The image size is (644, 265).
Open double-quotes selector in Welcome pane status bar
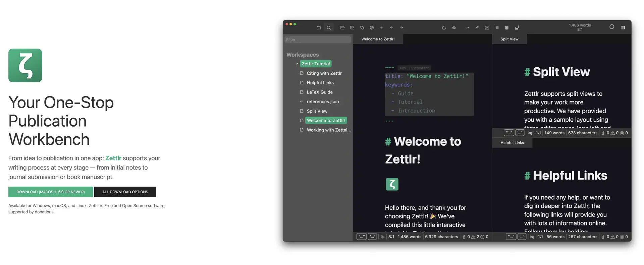tap(361, 237)
